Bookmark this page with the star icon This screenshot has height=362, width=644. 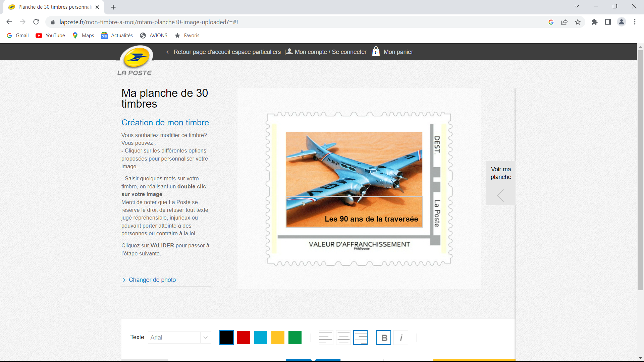(578, 22)
